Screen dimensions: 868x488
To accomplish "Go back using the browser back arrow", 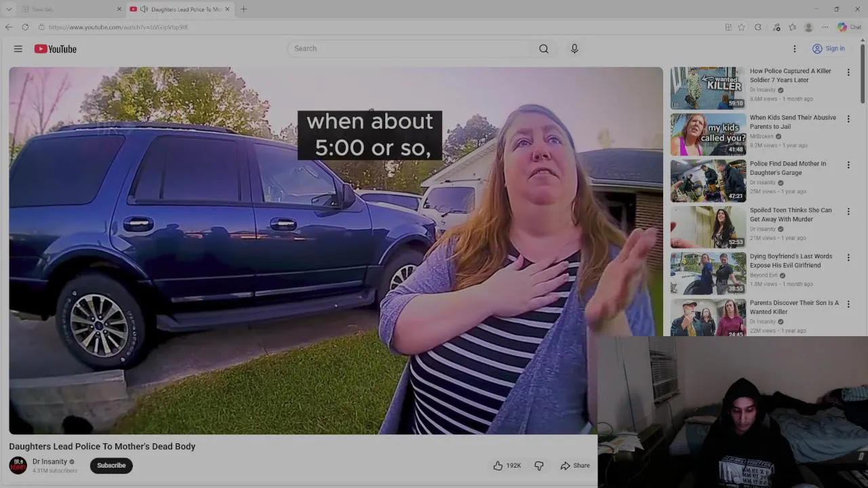I will [9, 27].
